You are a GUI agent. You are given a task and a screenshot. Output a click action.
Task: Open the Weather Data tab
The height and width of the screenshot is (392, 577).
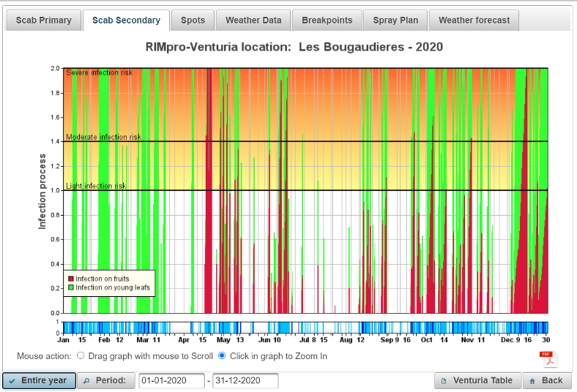[x=253, y=20]
